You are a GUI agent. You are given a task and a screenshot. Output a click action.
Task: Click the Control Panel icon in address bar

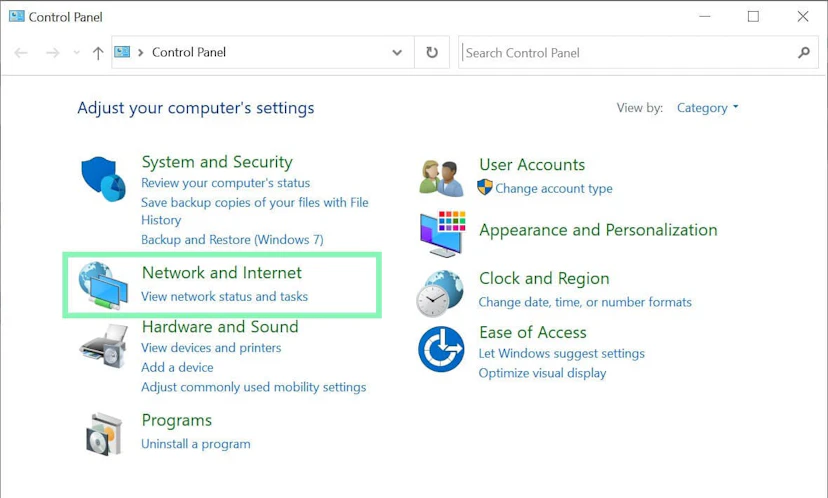(122, 52)
